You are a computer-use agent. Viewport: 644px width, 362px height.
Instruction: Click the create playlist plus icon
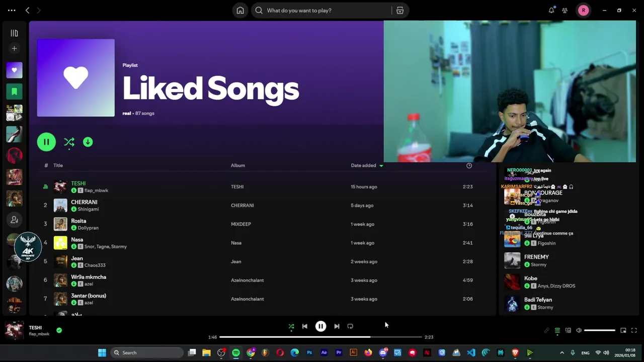pyautogui.click(x=14, y=49)
